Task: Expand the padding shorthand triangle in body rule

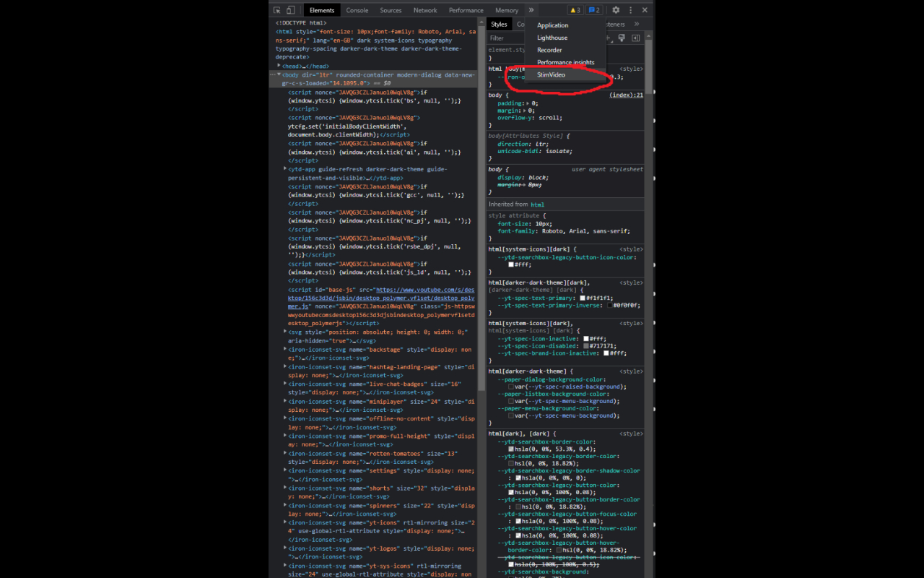Action: coord(527,103)
